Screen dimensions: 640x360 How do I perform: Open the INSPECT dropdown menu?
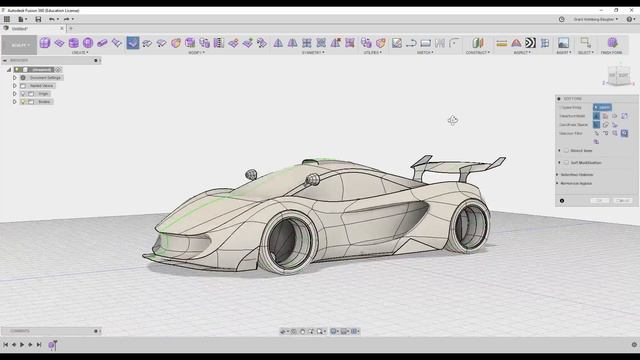[x=522, y=52]
